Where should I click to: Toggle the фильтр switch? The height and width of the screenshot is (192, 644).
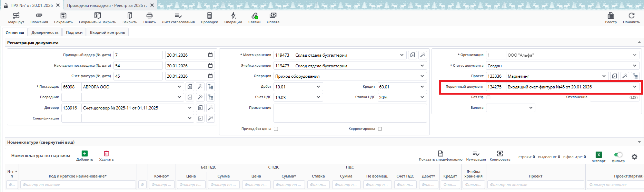pos(618,155)
